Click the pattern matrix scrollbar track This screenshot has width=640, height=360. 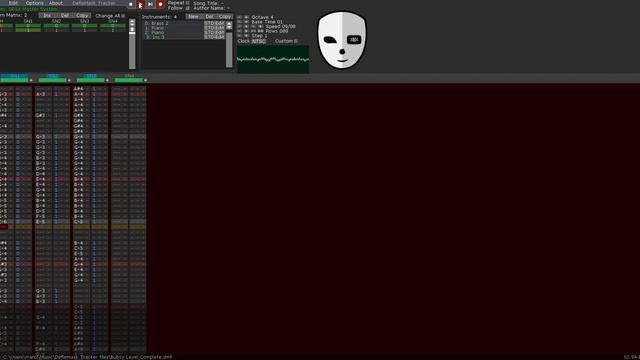[x=132, y=51]
